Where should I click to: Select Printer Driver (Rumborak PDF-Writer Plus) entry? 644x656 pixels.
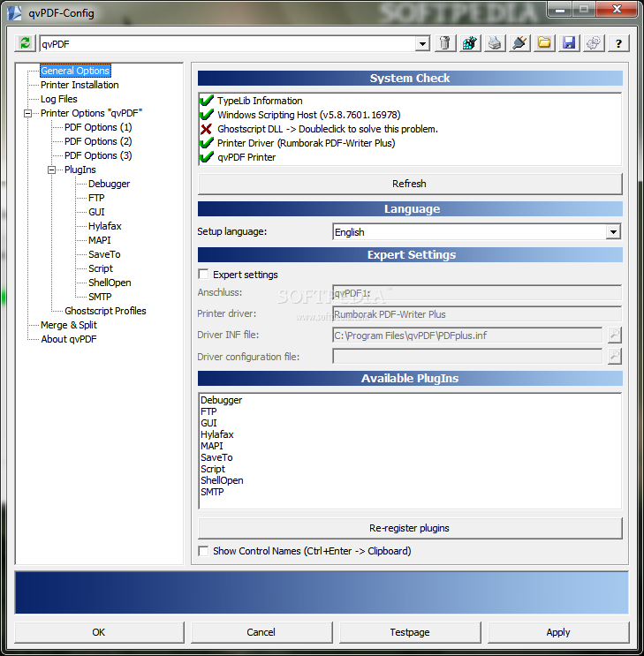coord(306,144)
